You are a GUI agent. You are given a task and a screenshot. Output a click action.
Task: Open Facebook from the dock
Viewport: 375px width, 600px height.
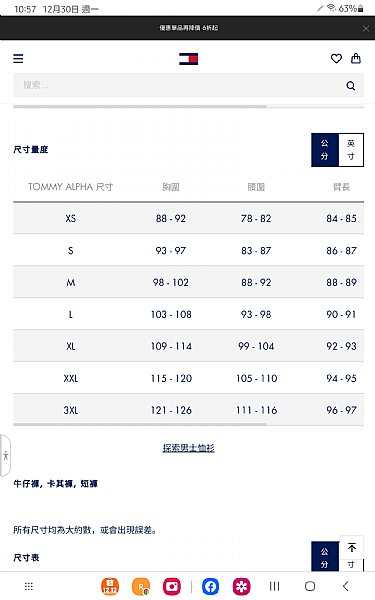(210, 586)
